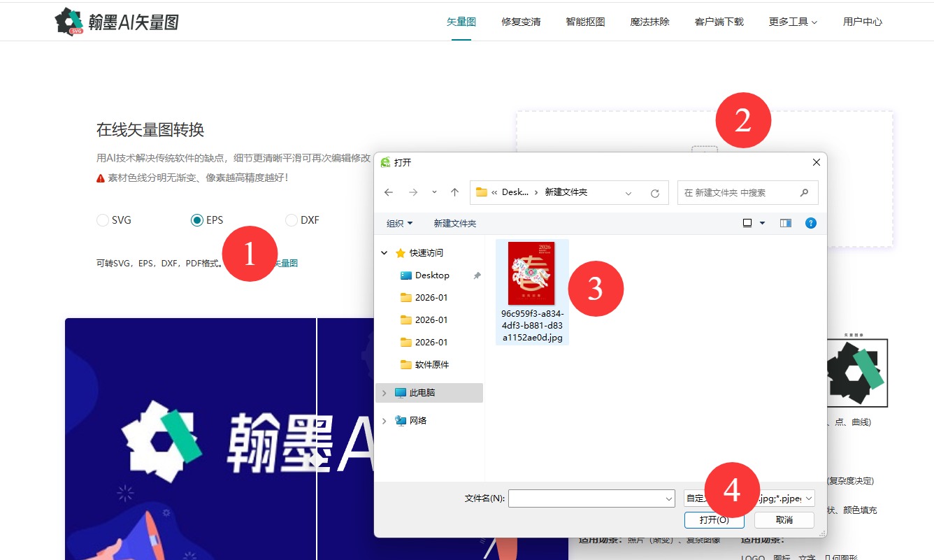Click the search magnifier in dialog
The image size is (934, 560).
click(804, 192)
